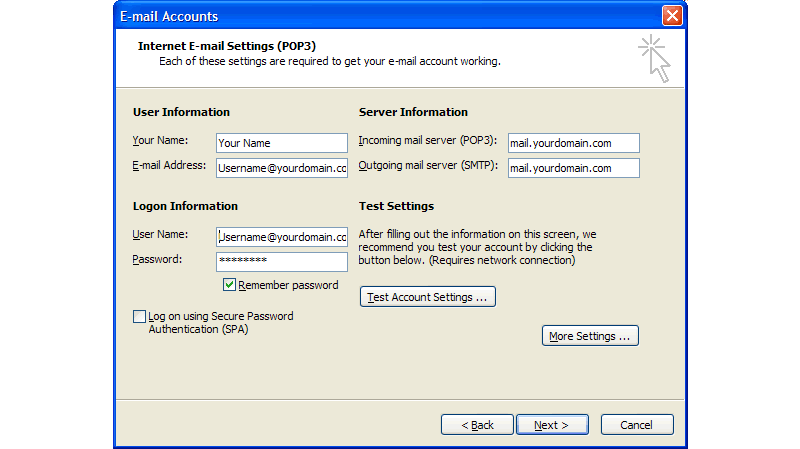The width and height of the screenshot is (800, 449).
Task: Click the Outgoing mail server (SMTP) field
Action: (573, 168)
